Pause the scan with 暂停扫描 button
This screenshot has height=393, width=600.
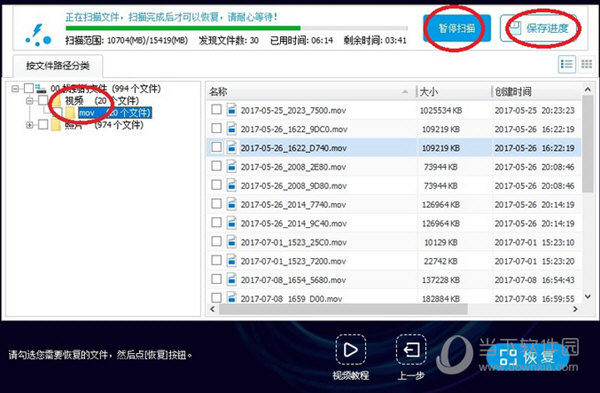[457, 28]
